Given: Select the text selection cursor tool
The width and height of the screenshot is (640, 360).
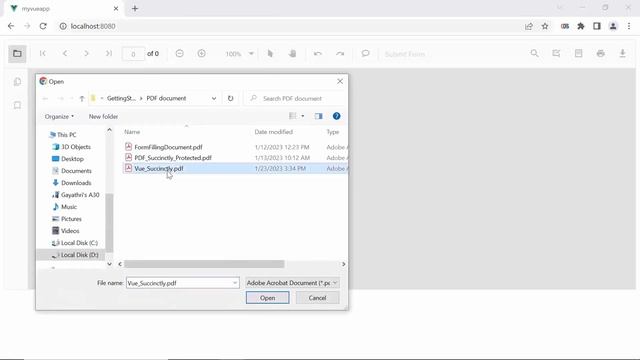Looking at the screenshot, I should coord(270,53).
